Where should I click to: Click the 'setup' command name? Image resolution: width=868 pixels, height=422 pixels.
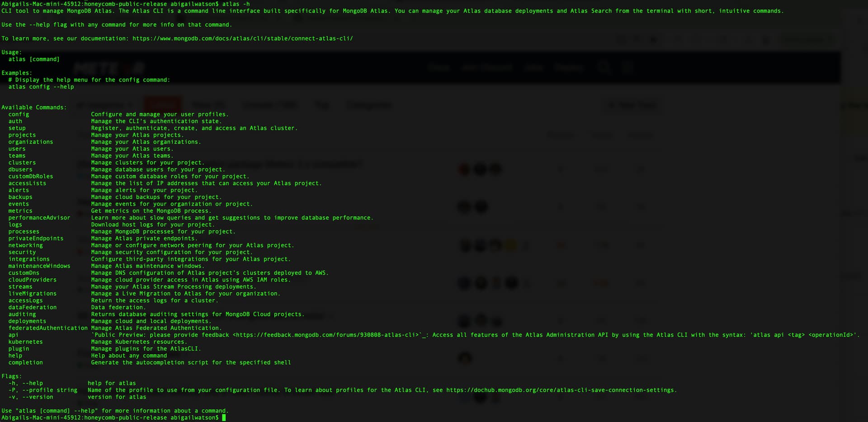click(17, 128)
